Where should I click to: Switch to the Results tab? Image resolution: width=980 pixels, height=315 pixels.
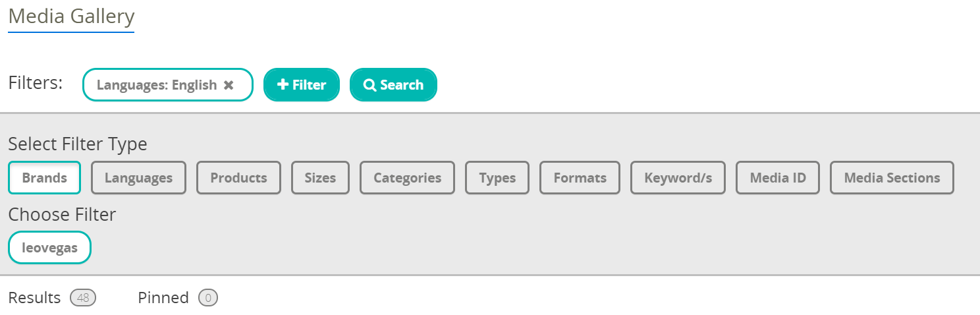coord(34,298)
